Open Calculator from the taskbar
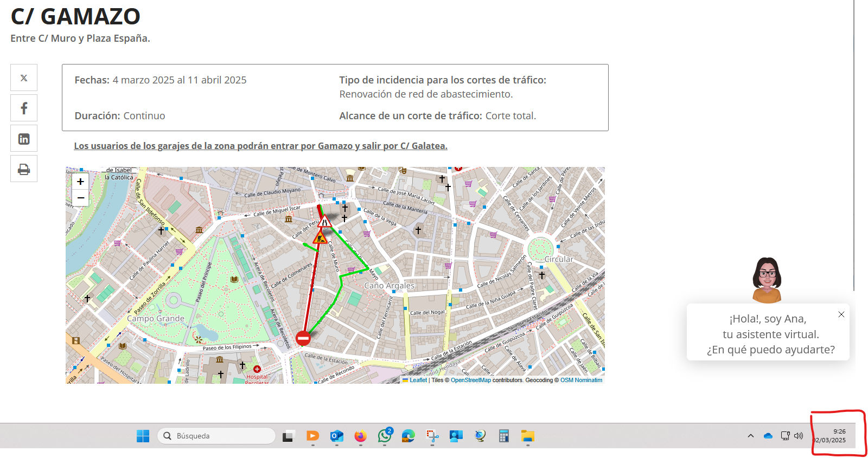The image size is (868, 458). coord(504,436)
